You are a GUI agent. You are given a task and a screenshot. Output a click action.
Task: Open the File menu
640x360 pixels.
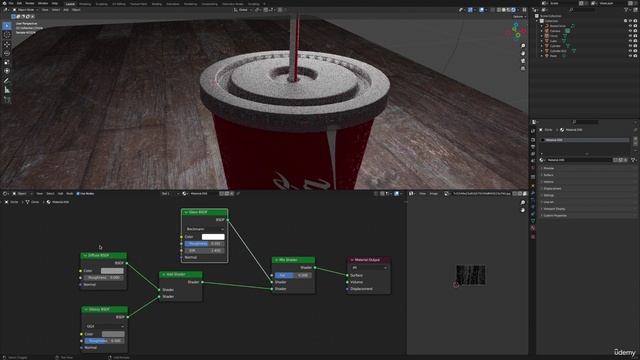point(11,3)
